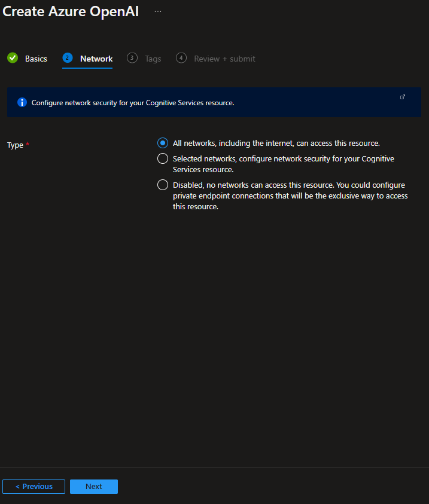Open the Tags tab

(153, 59)
